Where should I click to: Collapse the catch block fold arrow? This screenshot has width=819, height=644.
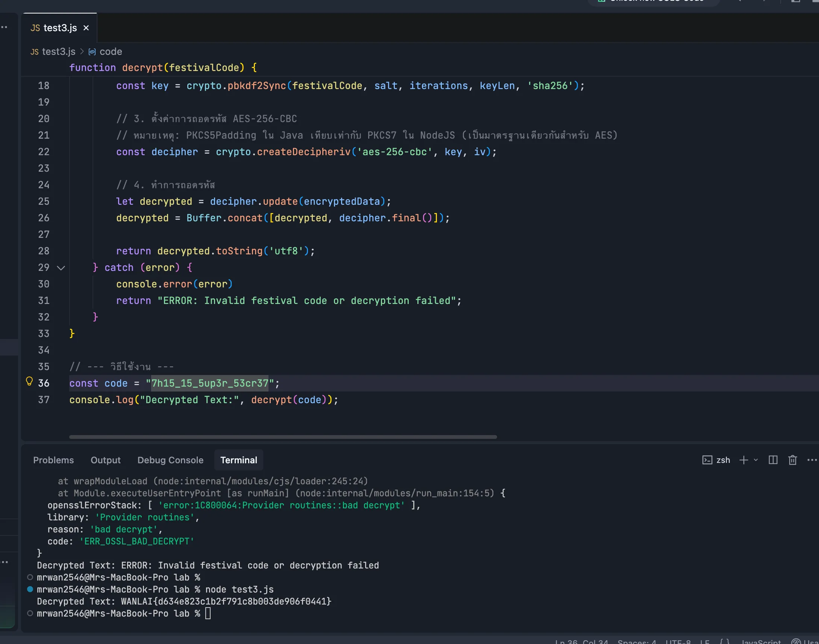point(61,268)
